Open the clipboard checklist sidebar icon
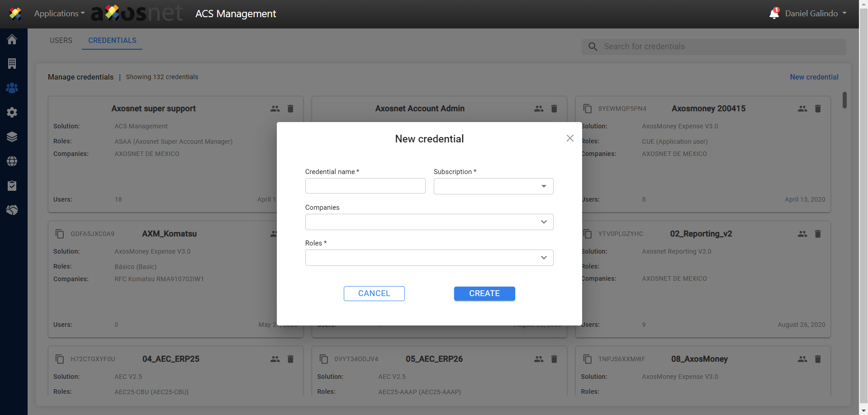Viewport: 868px width, 415px height. pyautogui.click(x=12, y=186)
